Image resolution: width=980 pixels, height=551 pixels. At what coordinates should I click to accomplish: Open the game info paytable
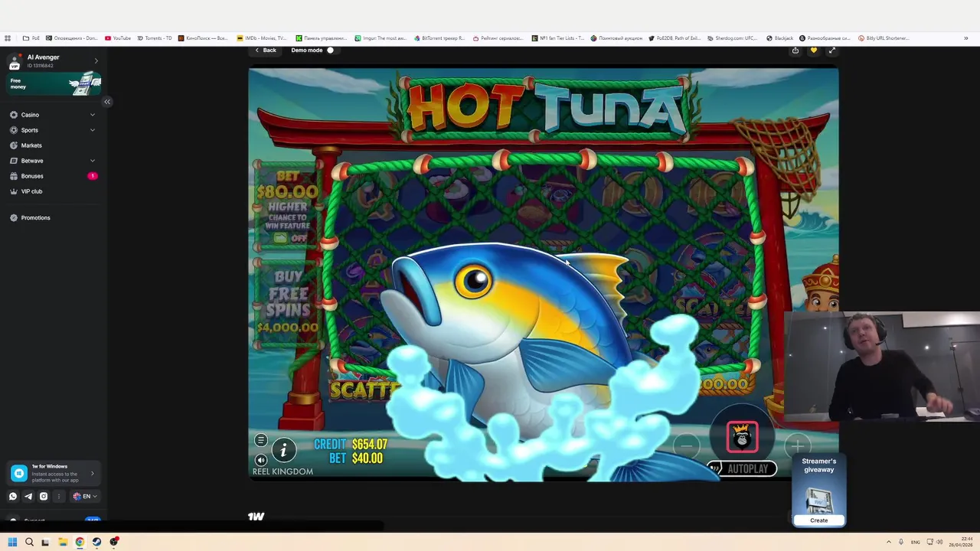coord(283,451)
